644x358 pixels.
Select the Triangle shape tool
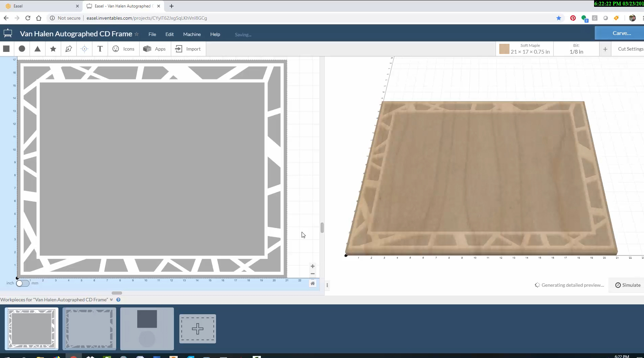tap(37, 49)
